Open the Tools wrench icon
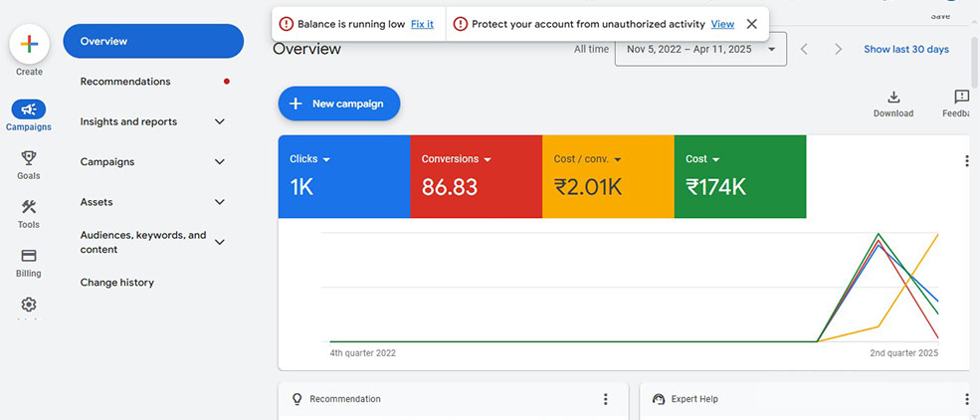 29,207
